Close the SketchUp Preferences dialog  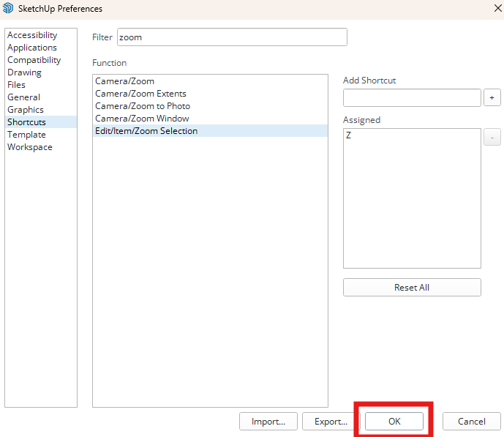pyautogui.click(x=498, y=8)
